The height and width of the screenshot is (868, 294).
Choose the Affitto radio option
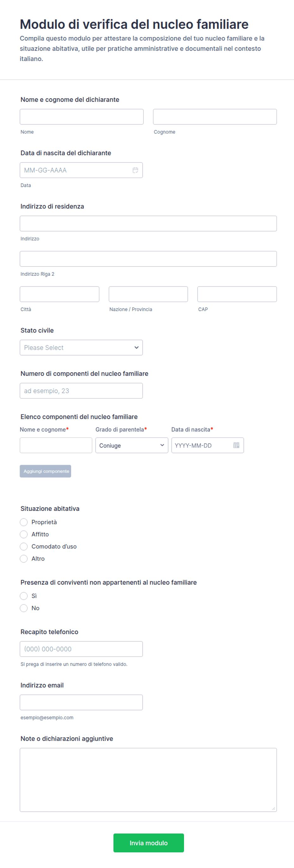[23, 534]
